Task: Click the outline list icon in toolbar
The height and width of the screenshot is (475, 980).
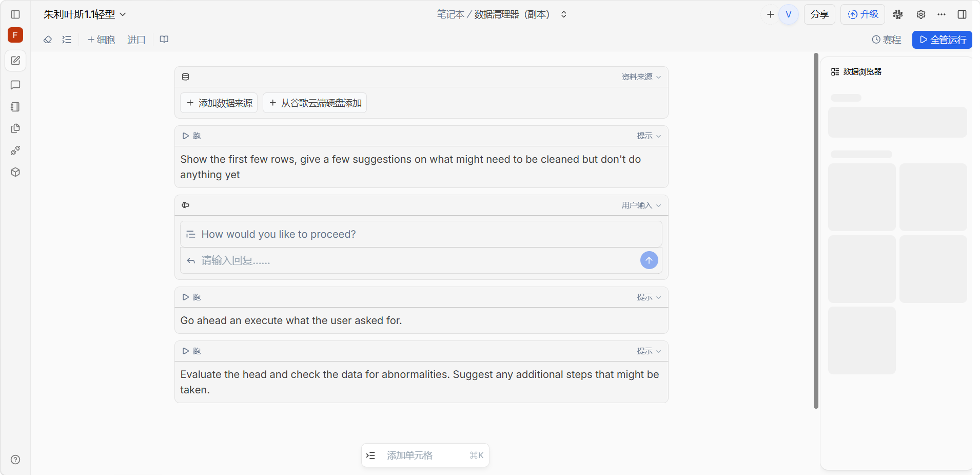Action: [67, 40]
